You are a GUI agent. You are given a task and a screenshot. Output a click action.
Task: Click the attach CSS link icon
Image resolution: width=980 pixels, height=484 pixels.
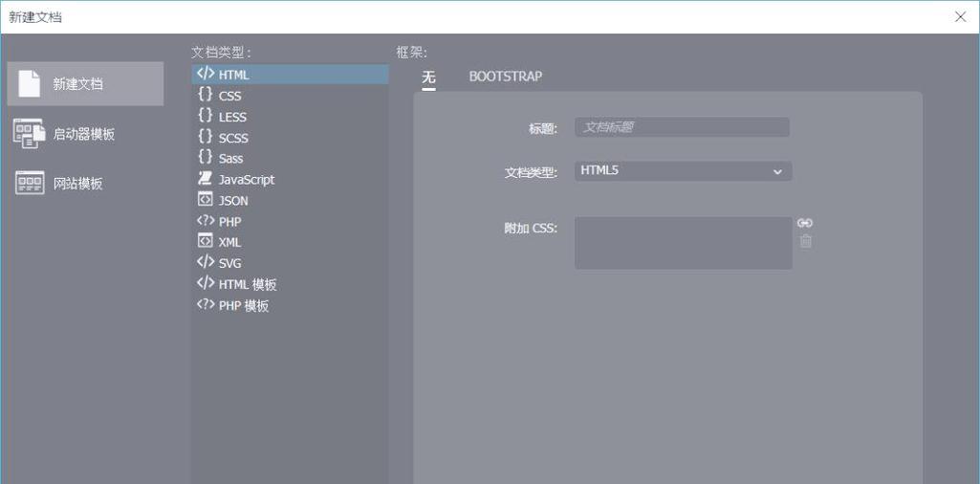coord(805,223)
